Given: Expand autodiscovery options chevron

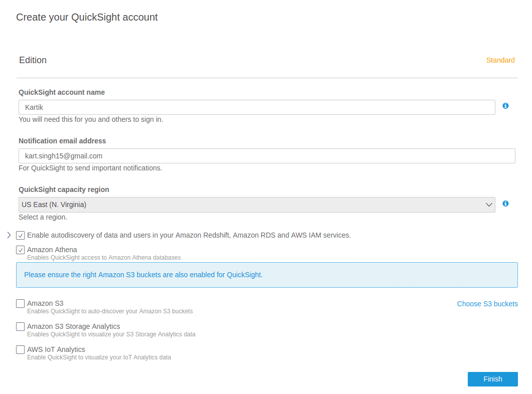Looking at the screenshot, I should click(9, 235).
